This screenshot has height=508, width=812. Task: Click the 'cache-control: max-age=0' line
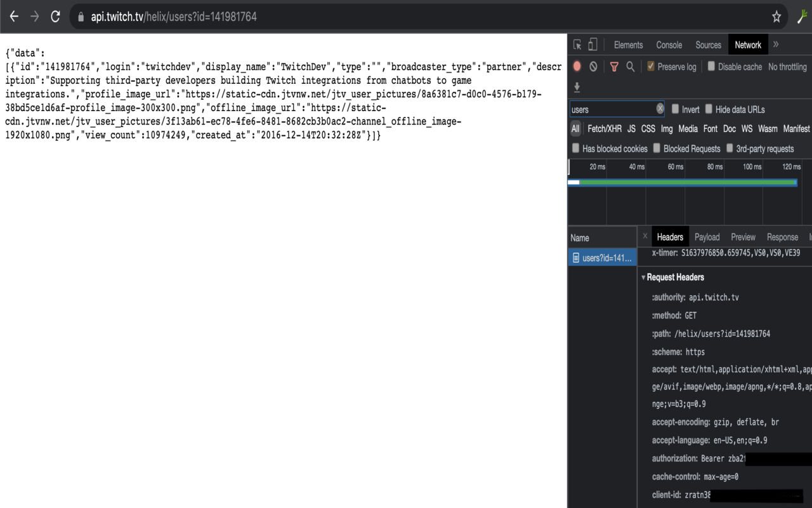695,477
